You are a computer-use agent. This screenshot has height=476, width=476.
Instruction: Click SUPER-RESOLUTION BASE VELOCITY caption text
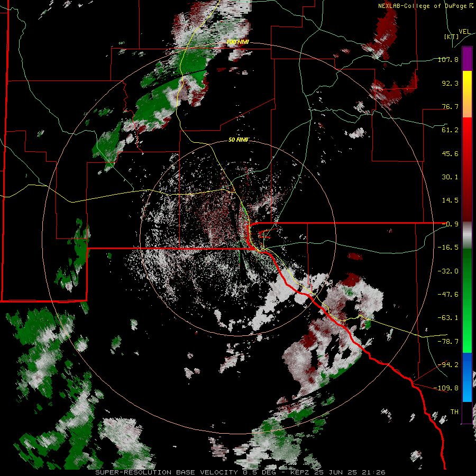point(167,472)
